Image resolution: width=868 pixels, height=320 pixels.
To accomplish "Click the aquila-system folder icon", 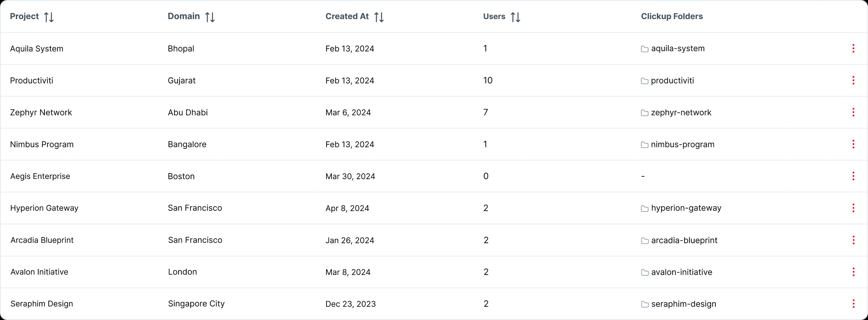I will (645, 49).
